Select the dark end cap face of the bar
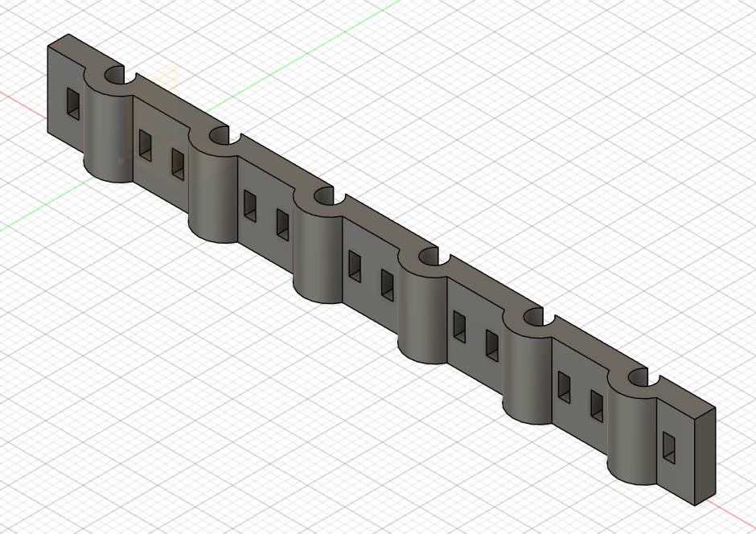The width and height of the screenshot is (756, 534). coord(705,457)
